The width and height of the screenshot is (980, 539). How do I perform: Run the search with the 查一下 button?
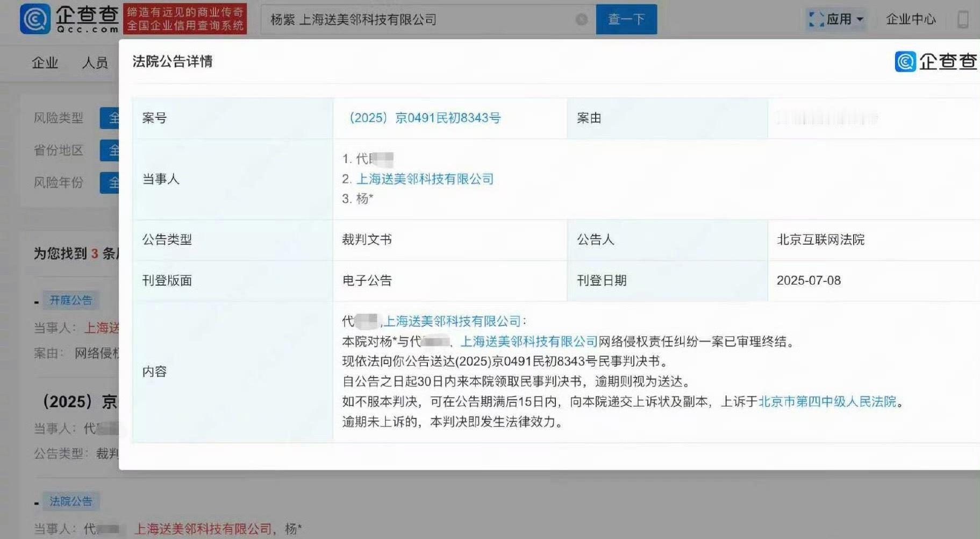pos(626,19)
